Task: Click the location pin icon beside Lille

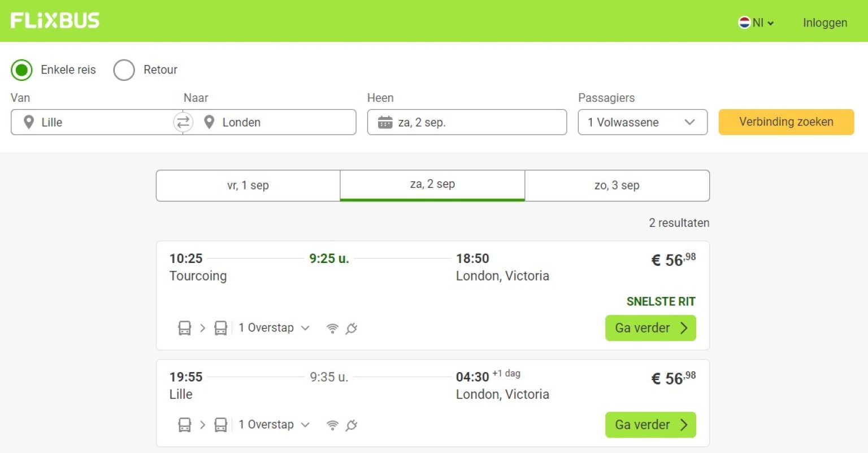Action: (29, 122)
